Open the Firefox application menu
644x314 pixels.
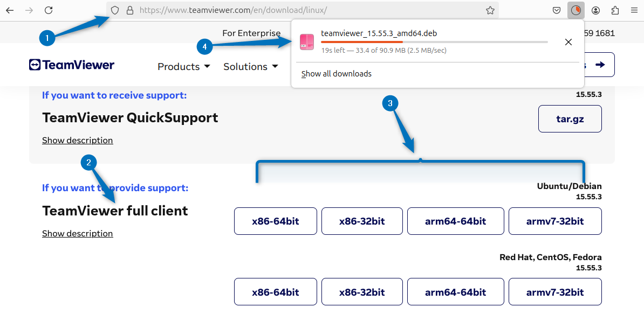(634, 10)
